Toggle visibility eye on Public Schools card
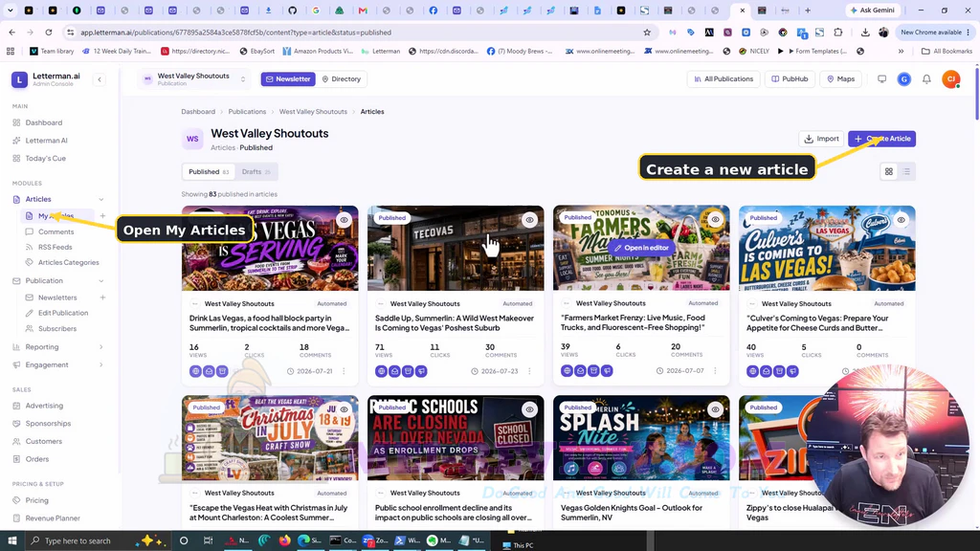Image resolution: width=980 pixels, height=551 pixels. pyautogui.click(x=529, y=409)
